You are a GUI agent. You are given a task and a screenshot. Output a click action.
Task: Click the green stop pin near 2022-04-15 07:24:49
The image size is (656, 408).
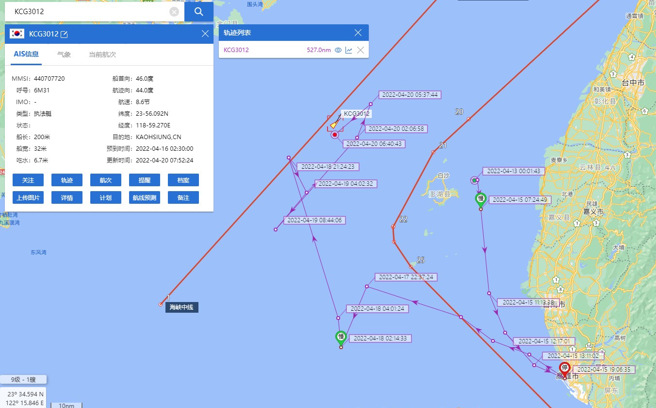(481, 199)
